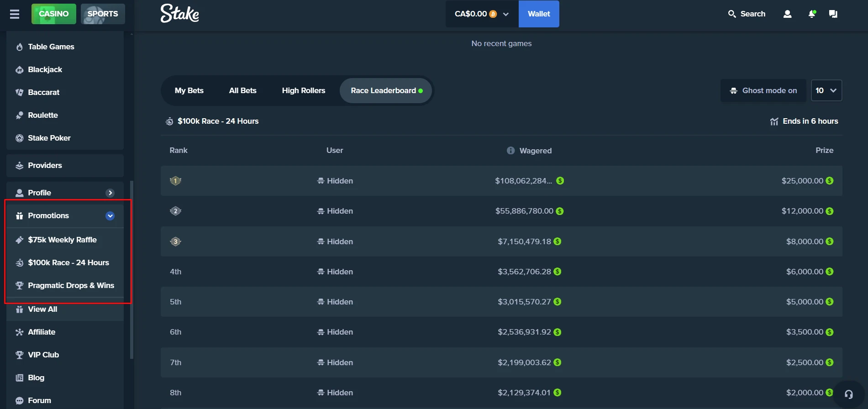Screen dimensions: 868x409
Task: Click the $75k Weekly Raffle ticket icon
Action: pyautogui.click(x=19, y=240)
